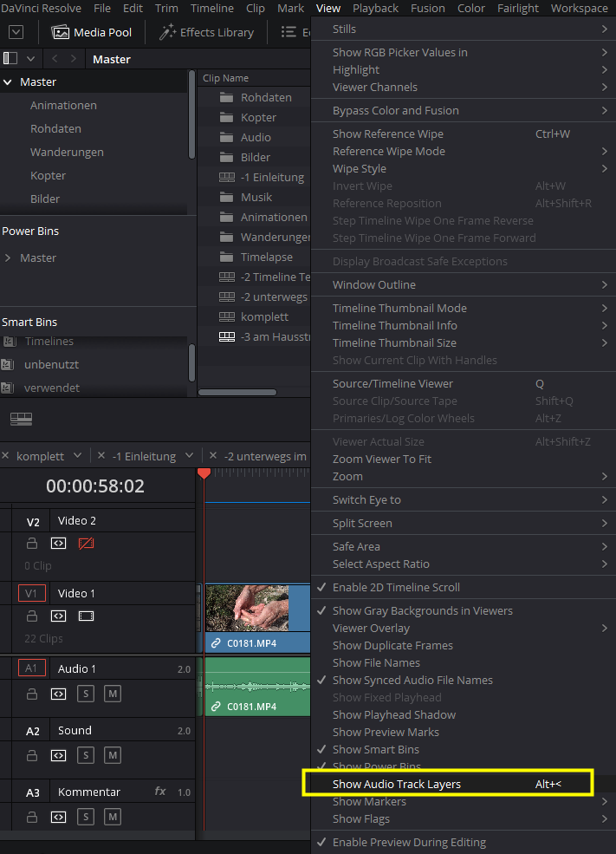The image size is (616, 854).
Task: Solo the Sound track A2
Action: 86,755
